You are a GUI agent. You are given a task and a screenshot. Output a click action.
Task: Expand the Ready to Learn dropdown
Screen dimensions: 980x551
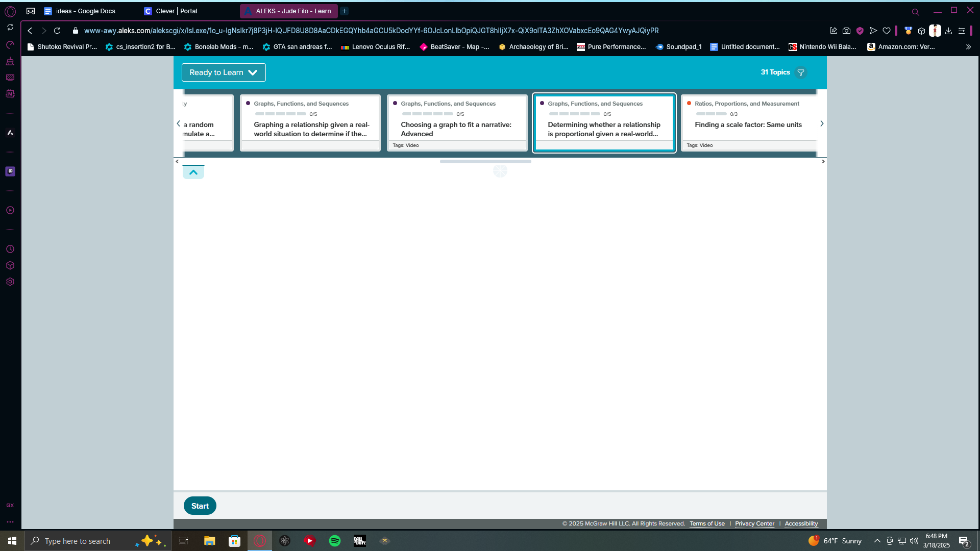(x=224, y=72)
